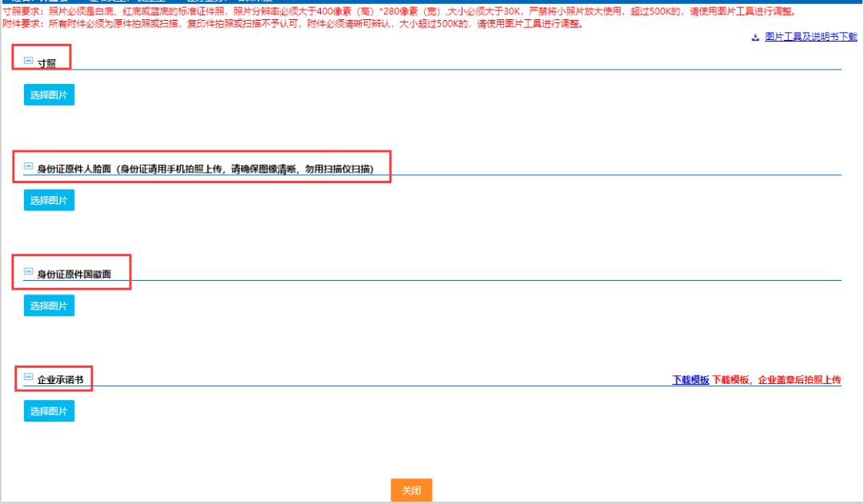
Task: Click the download icon beside 图片工具及说明书下载
Action: (x=755, y=38)
